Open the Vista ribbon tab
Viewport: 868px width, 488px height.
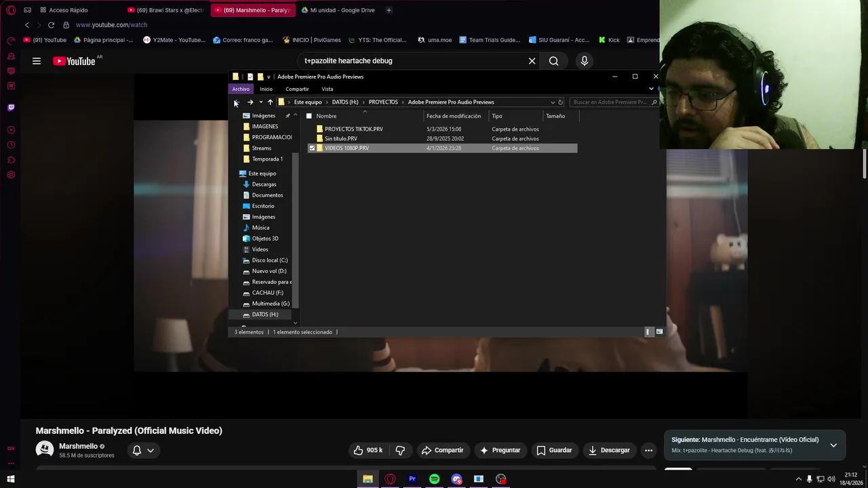click(x=328, y=89)
